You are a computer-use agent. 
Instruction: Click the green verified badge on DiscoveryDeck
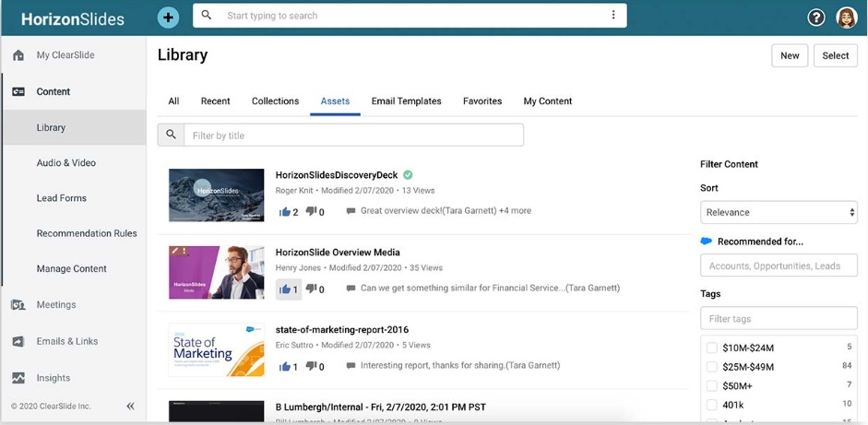[x=408, y=175]
